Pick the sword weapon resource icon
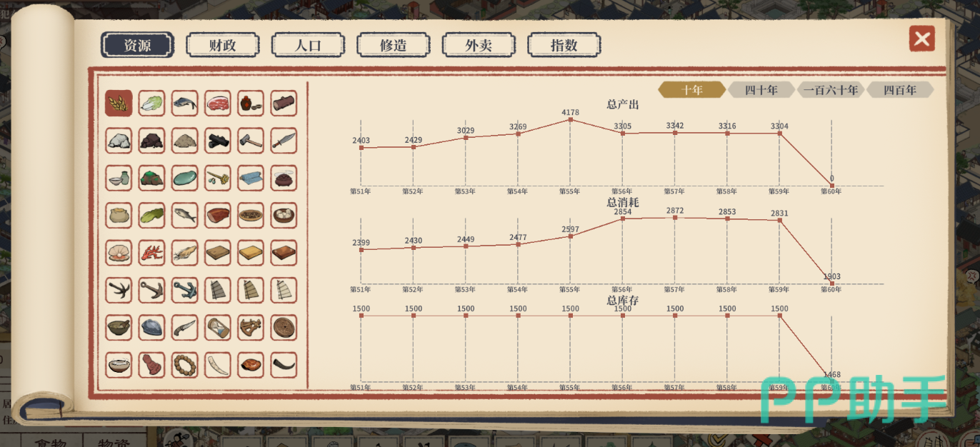 pyautogui.click(x=284, y=141)
